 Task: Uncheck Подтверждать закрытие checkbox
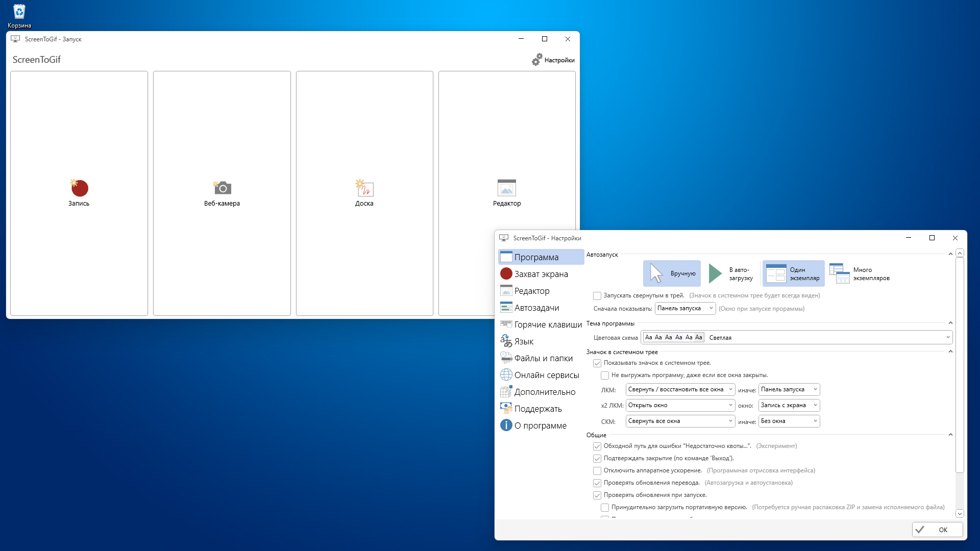point(597,459)
